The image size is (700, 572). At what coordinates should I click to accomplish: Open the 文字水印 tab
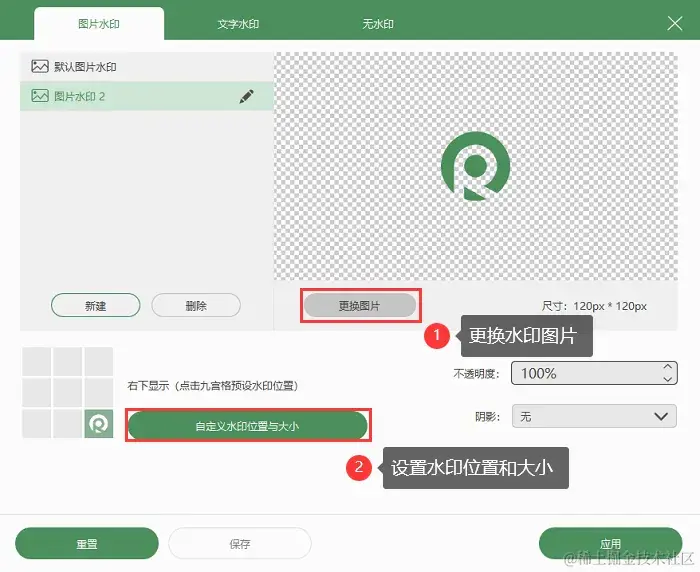click(238, 24)
